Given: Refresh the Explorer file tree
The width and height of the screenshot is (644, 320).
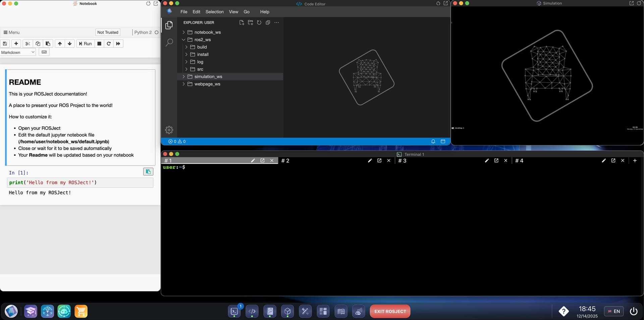Looking at the screenshot, I should pyautogui.click(x=259, y=22).
